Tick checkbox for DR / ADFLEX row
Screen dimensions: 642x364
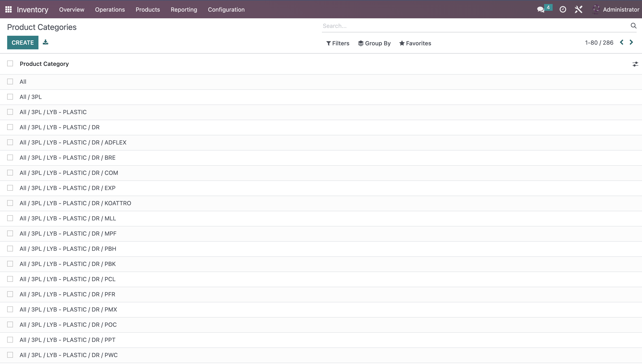coord(10,142)
